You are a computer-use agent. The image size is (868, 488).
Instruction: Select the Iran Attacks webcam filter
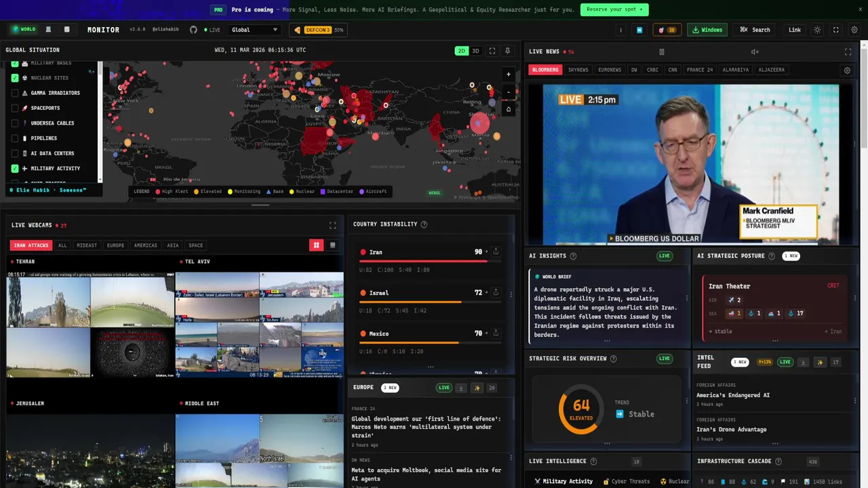31,245
